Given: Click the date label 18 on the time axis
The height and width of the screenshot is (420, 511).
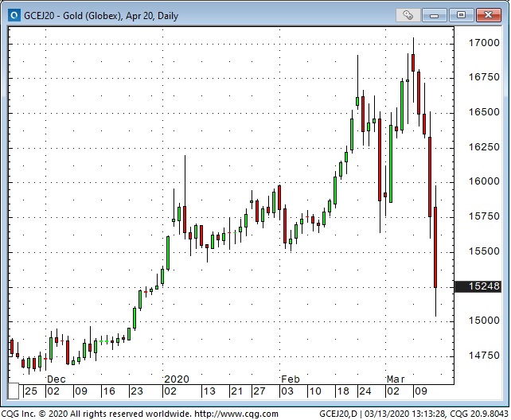Looking at the screenshot, I should point(343,391).
